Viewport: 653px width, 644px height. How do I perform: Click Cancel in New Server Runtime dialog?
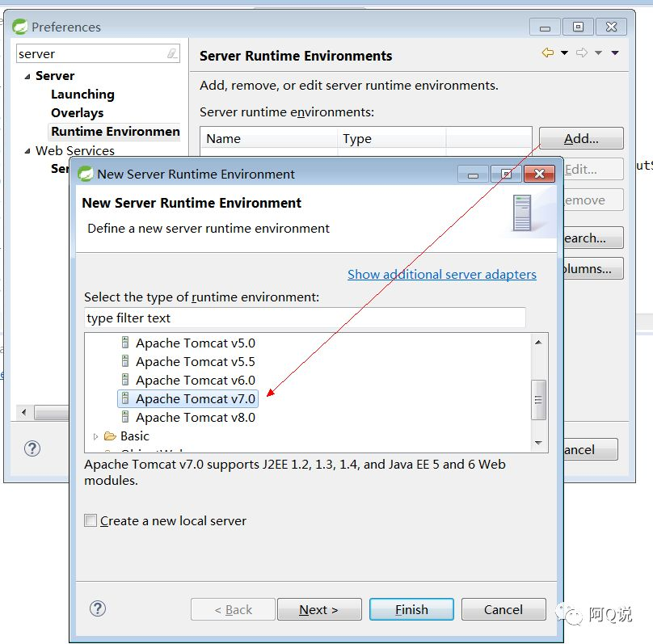point(503,609)
